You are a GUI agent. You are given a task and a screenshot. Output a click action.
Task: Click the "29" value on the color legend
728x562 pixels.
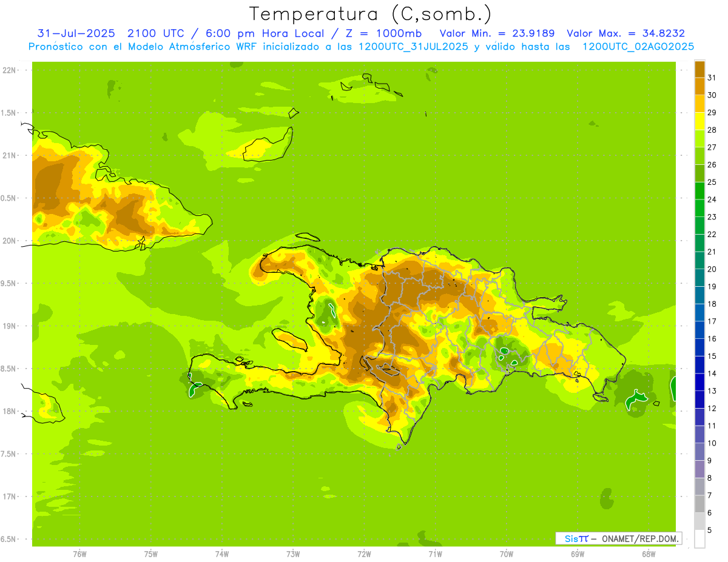click(x=712, y=113)
